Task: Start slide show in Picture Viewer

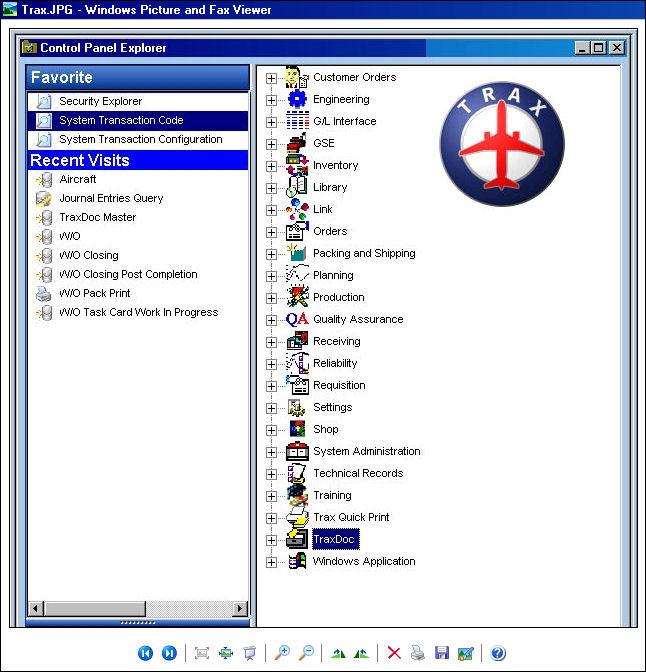Action: coord(249,653)
